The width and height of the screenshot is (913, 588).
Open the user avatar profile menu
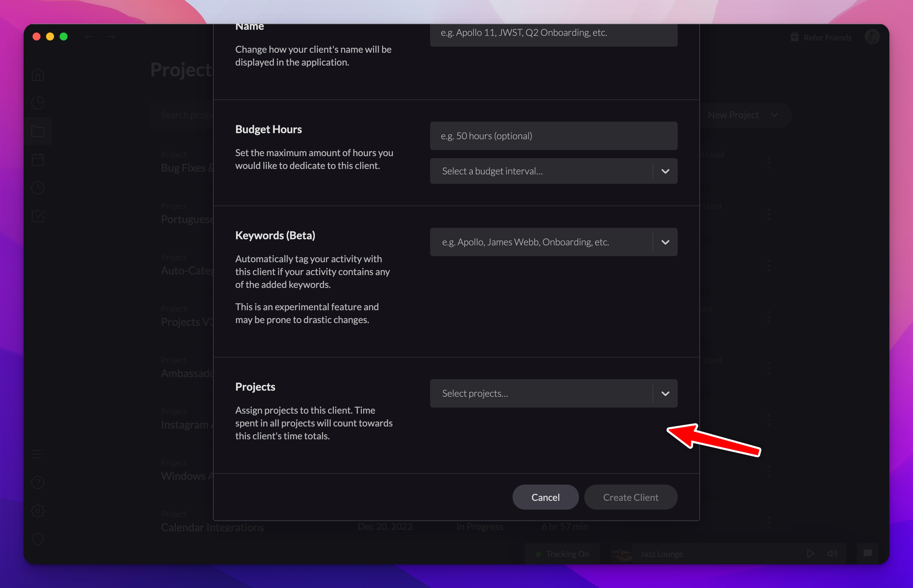point(872,36)
